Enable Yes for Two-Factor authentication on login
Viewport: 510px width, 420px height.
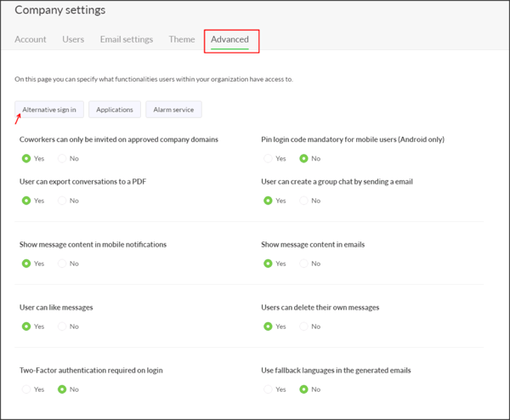(26, 389)
